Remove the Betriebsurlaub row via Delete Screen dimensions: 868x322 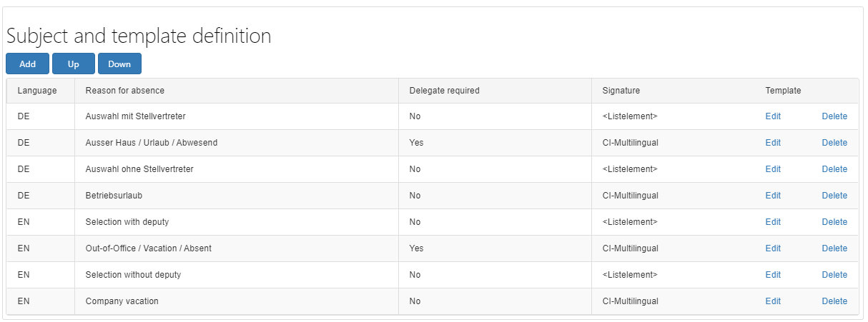834,196
